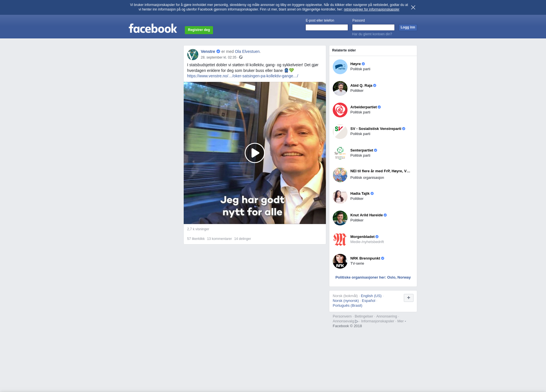Switch language to Português (Brasil)
Screen dimensions: 546x392
348,306
